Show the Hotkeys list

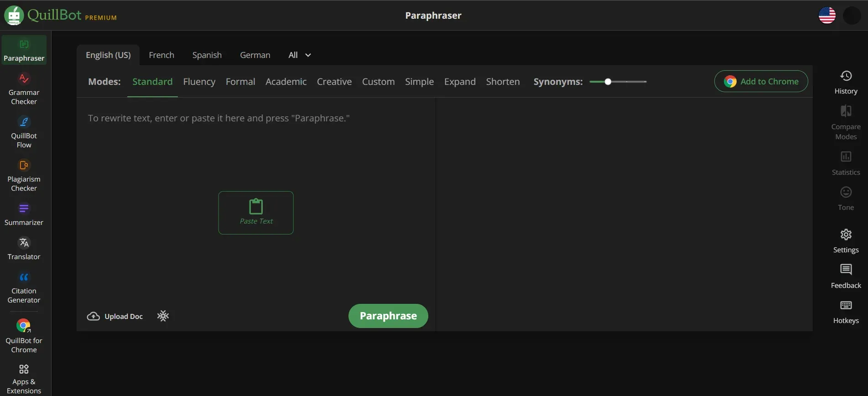pos(846,312)
